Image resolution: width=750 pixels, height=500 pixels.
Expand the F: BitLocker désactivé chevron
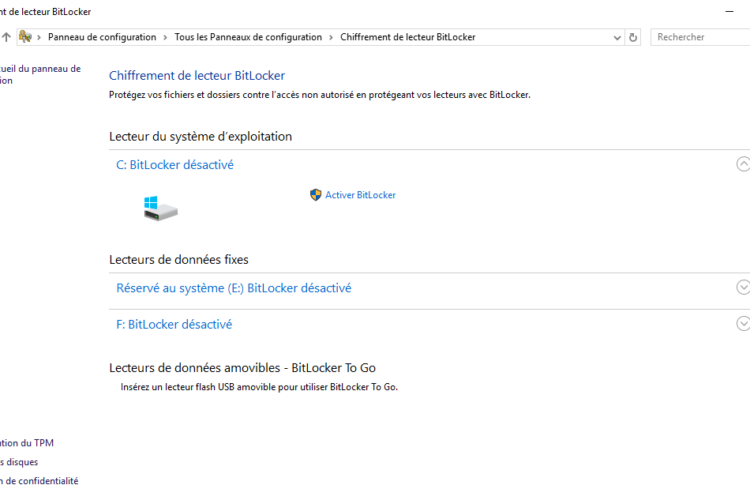(743, 323)
